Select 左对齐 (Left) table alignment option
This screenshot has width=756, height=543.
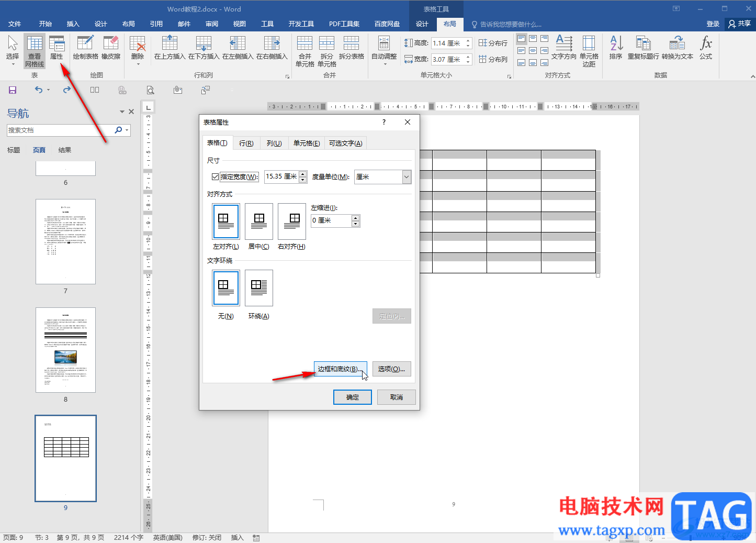[226, 221]
